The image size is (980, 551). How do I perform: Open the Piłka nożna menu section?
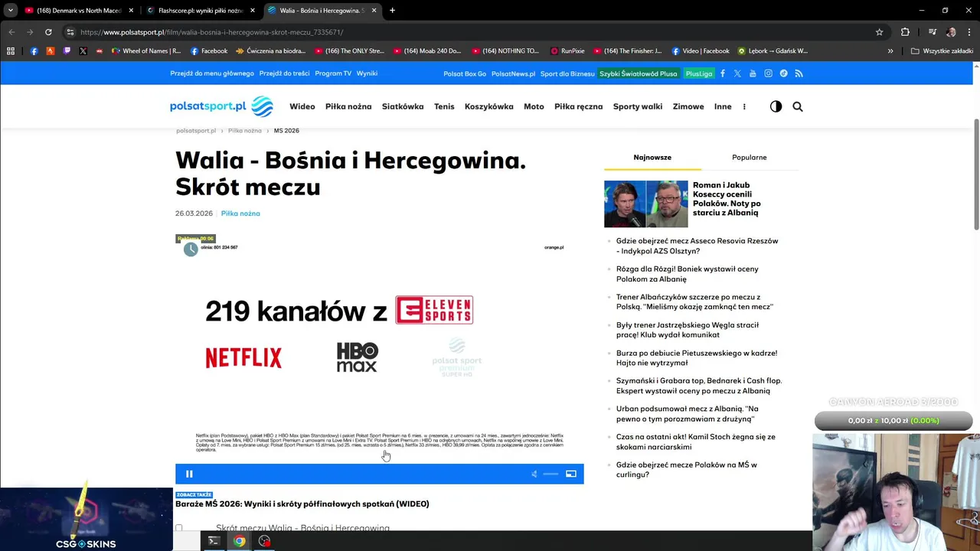(x=348, y=106)
